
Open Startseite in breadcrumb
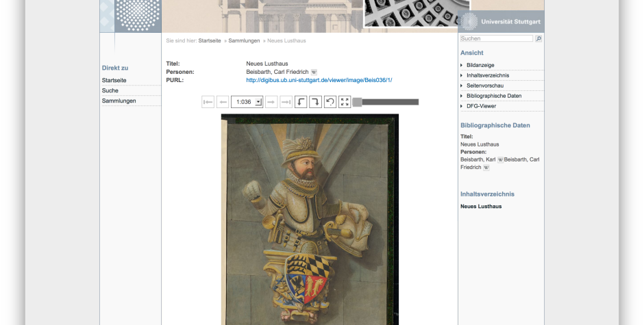tap(210, 40)
